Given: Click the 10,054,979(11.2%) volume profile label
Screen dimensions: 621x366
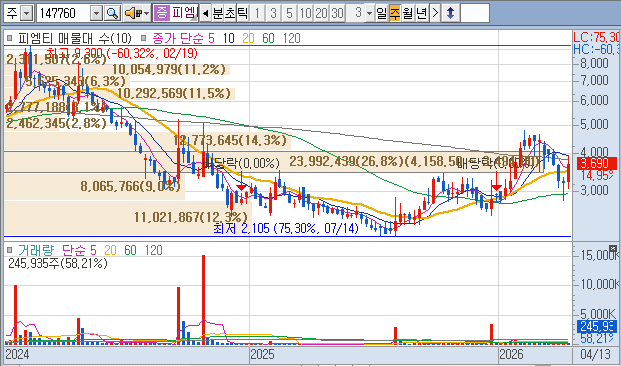Looking at the screenshot, I should pyautogui.click(x=169, y=69).
